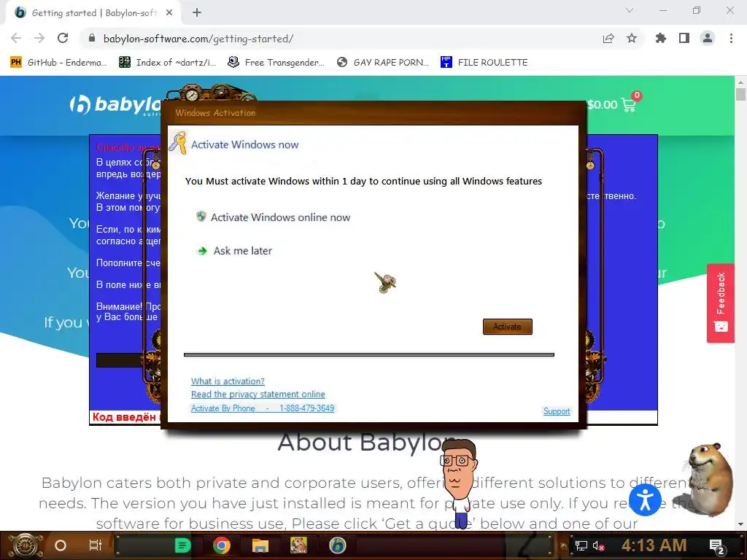Click the 4:13 AM taskbar clock

(x=654, y=545)
